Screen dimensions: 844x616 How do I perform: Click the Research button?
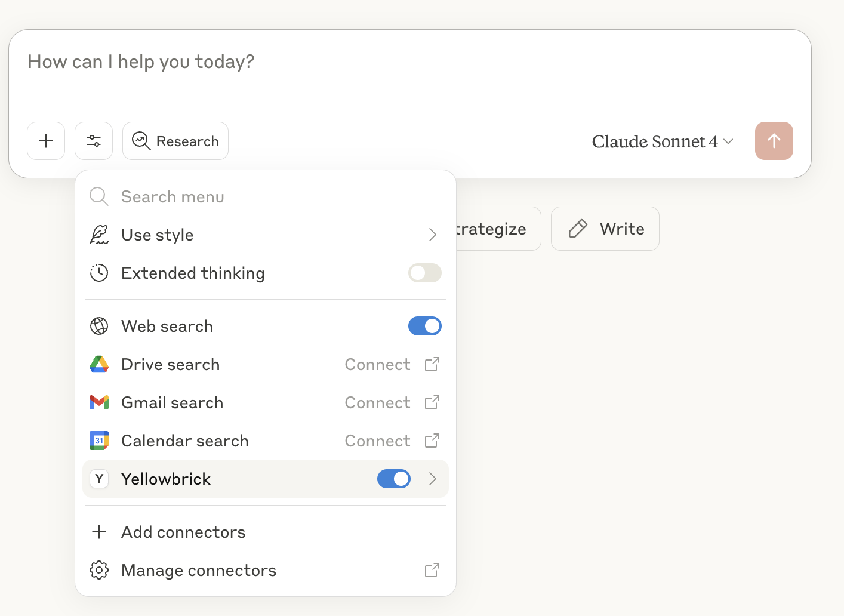[x=175, y=141]
